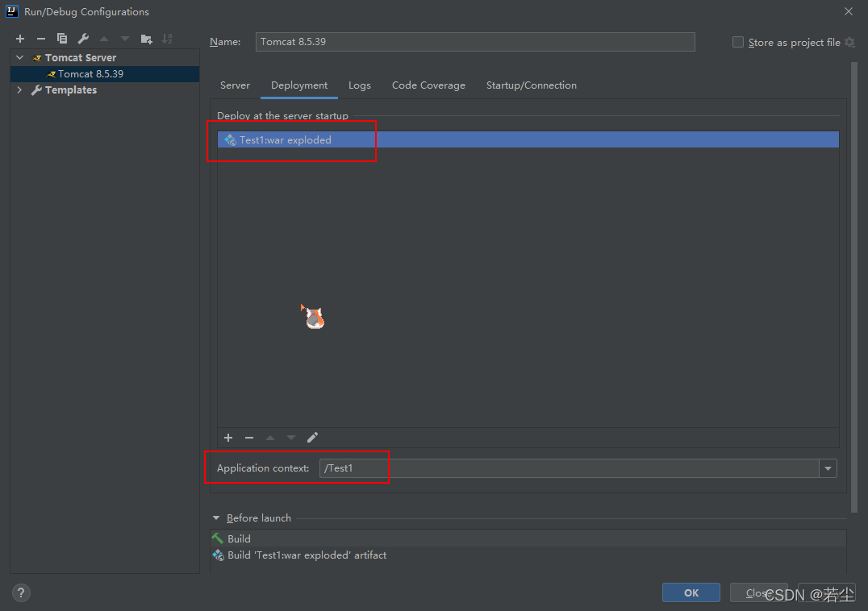The image size is (868, 611).
Task: Open edit templates wrench in toolbar
Action: click(x=83, y=39)
